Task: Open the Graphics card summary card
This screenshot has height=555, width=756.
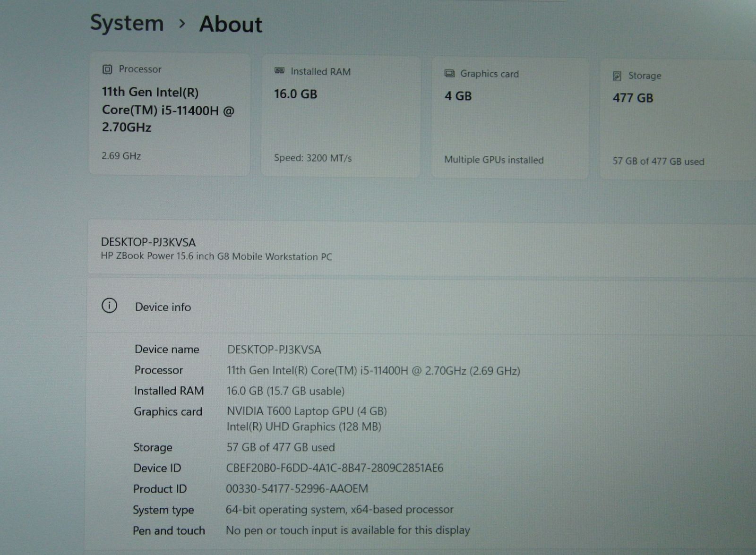Action: (510, 118)
